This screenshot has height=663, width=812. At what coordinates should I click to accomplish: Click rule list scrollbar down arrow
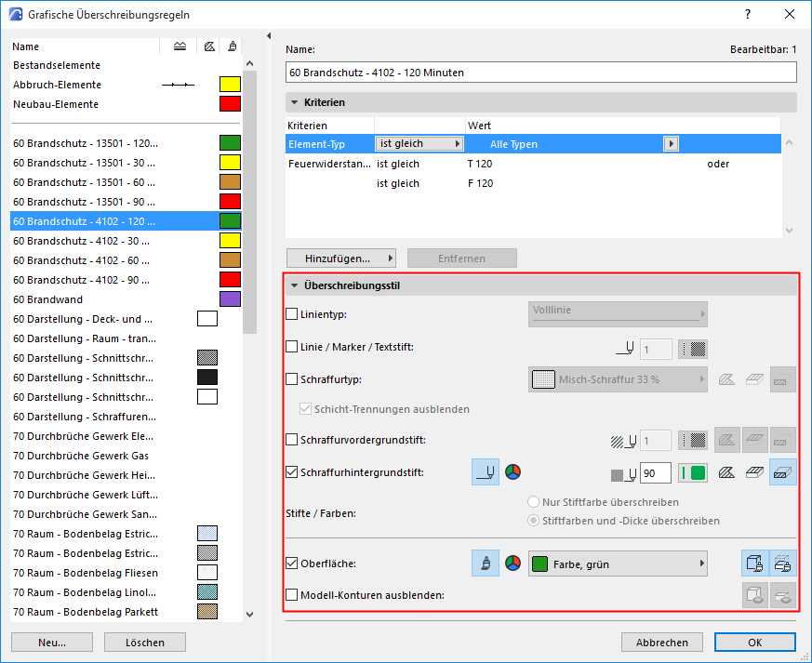pyautogui.click(x=249, y=615)
